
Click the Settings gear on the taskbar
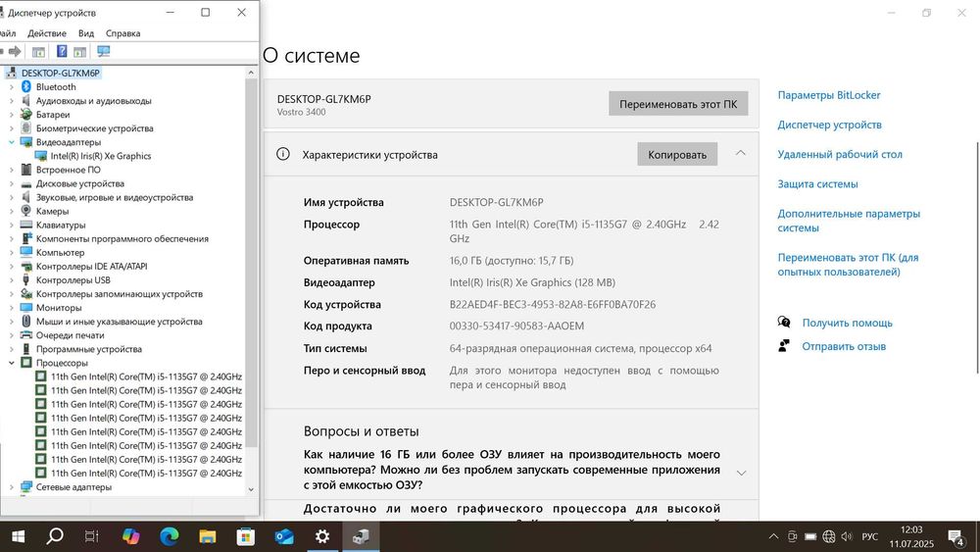[322, 536]
